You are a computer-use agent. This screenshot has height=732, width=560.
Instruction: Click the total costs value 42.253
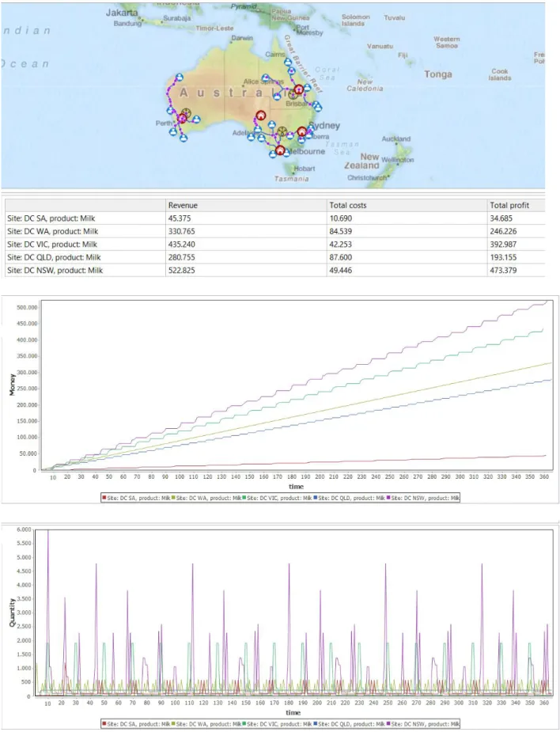coord(341,245)
